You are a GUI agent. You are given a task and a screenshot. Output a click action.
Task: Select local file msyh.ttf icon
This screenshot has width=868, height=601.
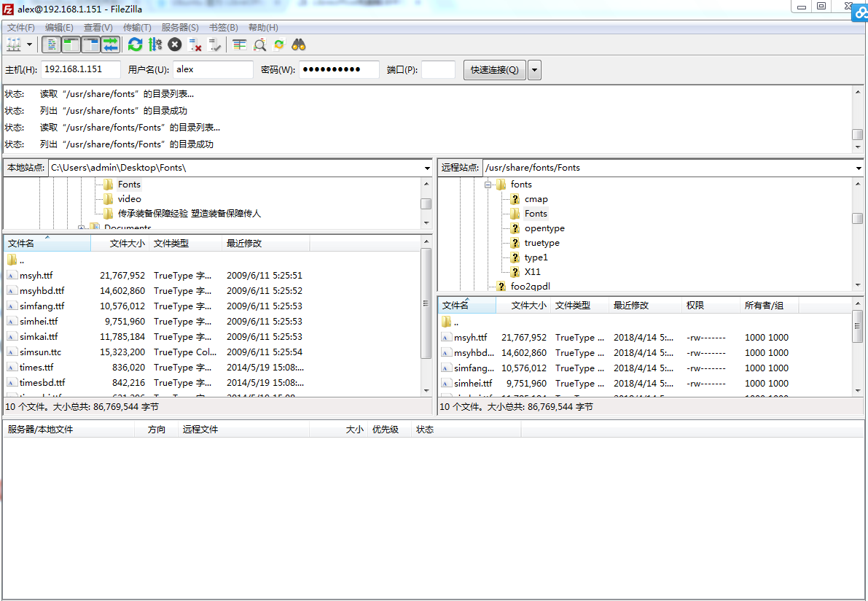point(12,275)
